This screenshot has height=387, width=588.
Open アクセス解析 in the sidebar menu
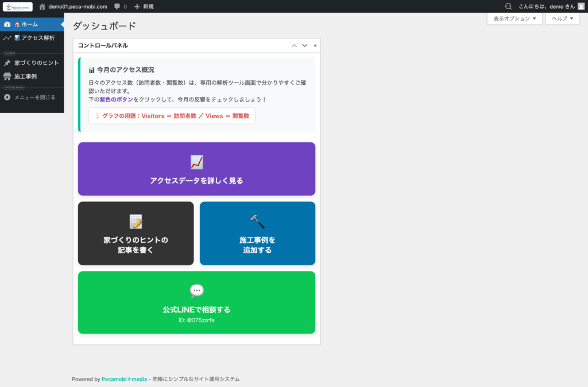point(34,38)
